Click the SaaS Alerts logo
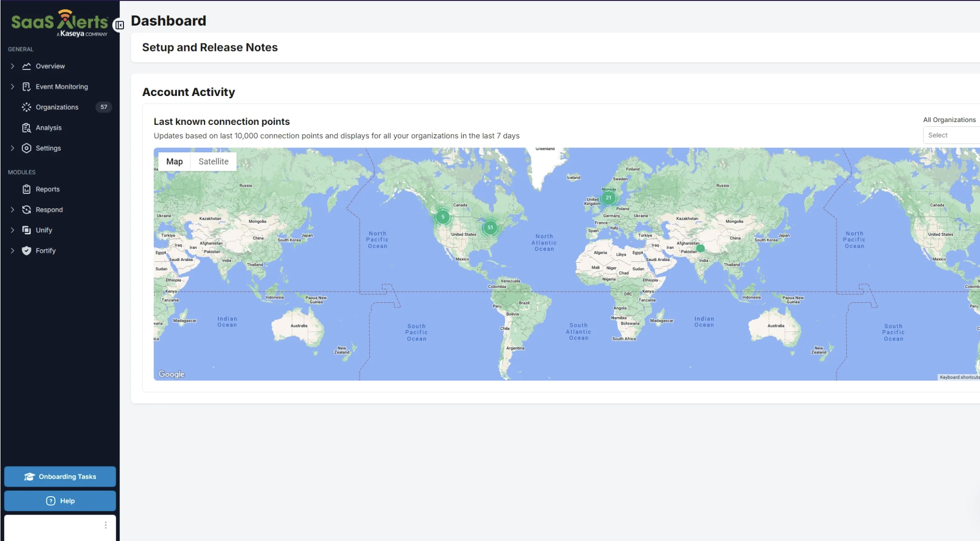980x541 pixels. 59,23
